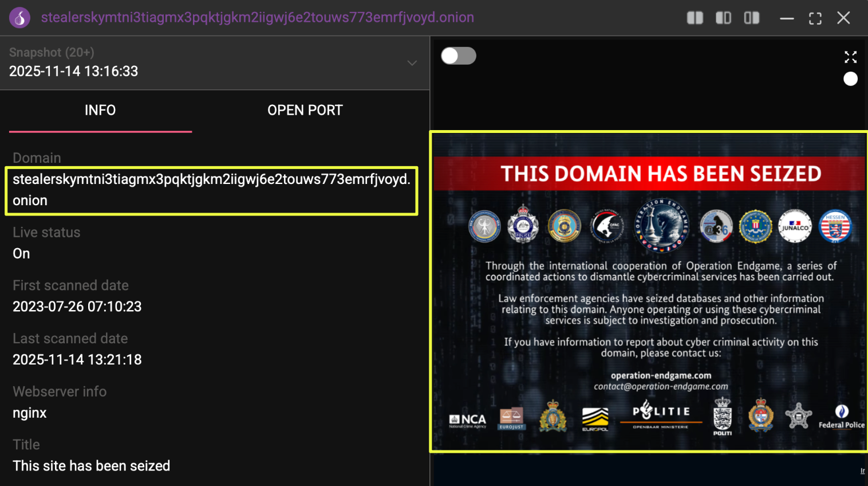Switch to the OPEN PORT tab
The height and width of the screenshot is (486, 868).
point(305,110)
